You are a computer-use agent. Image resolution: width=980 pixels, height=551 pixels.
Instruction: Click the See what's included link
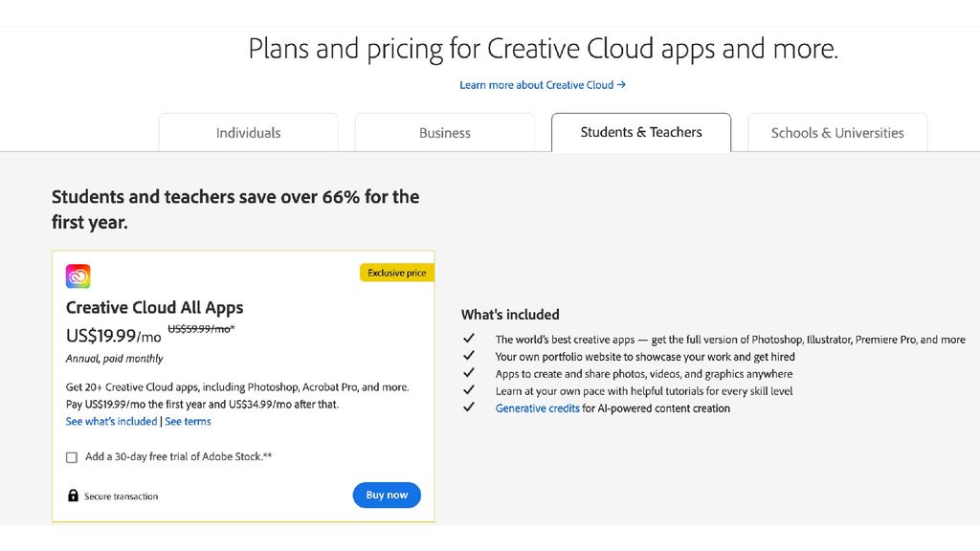pos(110,421)
